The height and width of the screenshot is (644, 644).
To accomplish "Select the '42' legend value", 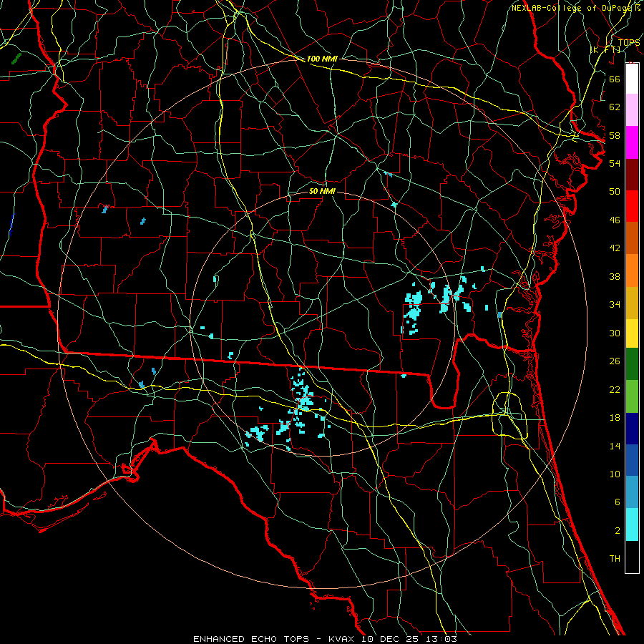I will 615,248.
